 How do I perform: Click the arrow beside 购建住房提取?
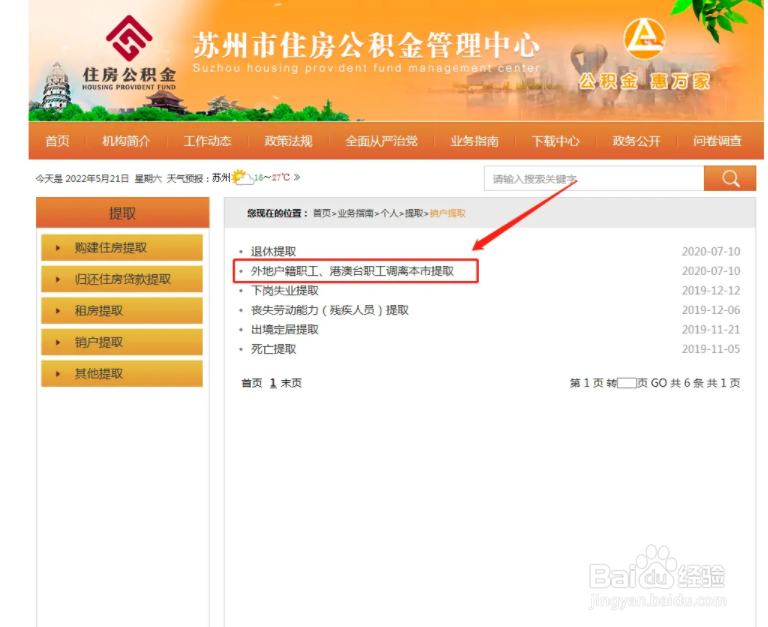58,248
